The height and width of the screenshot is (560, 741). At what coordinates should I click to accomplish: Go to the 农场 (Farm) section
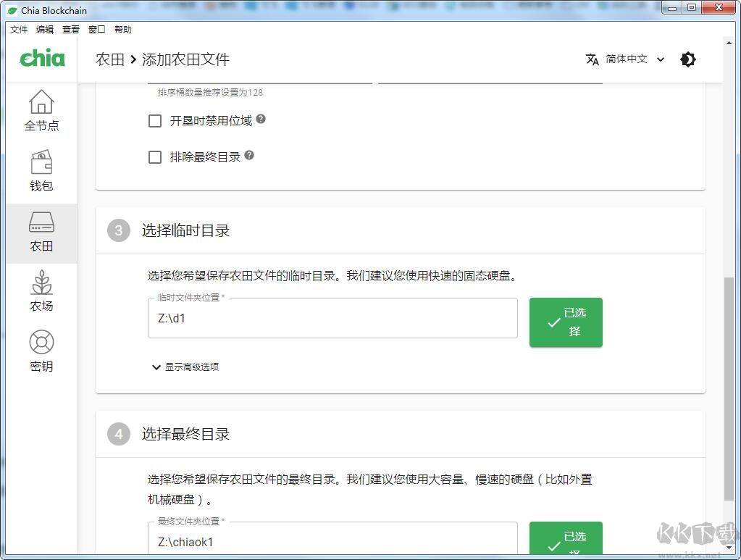[41, 291]
